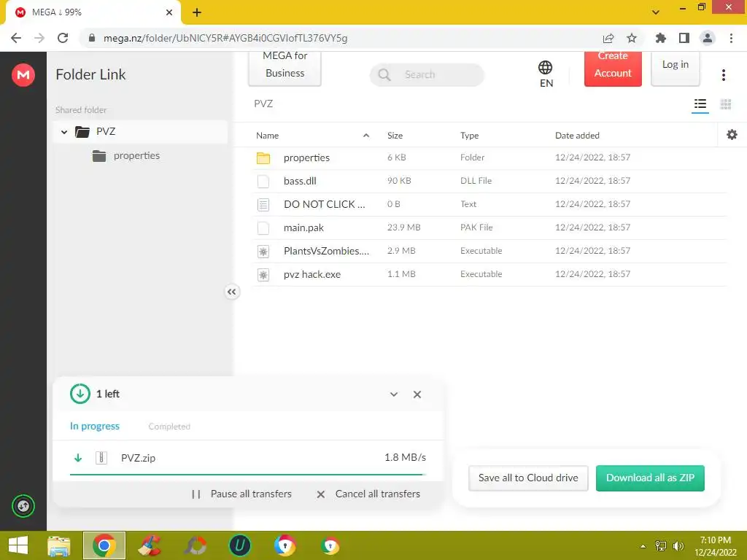Click the Log in button

[x=675, y=69]
